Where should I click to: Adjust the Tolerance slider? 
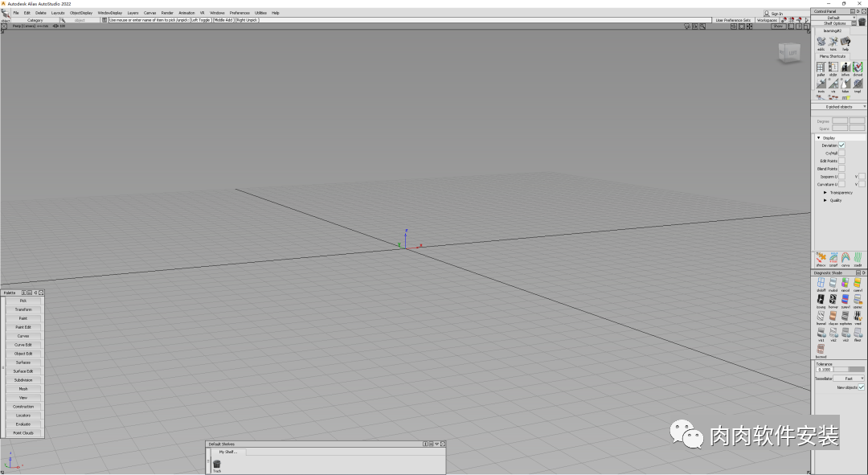(x=849, y=369)
